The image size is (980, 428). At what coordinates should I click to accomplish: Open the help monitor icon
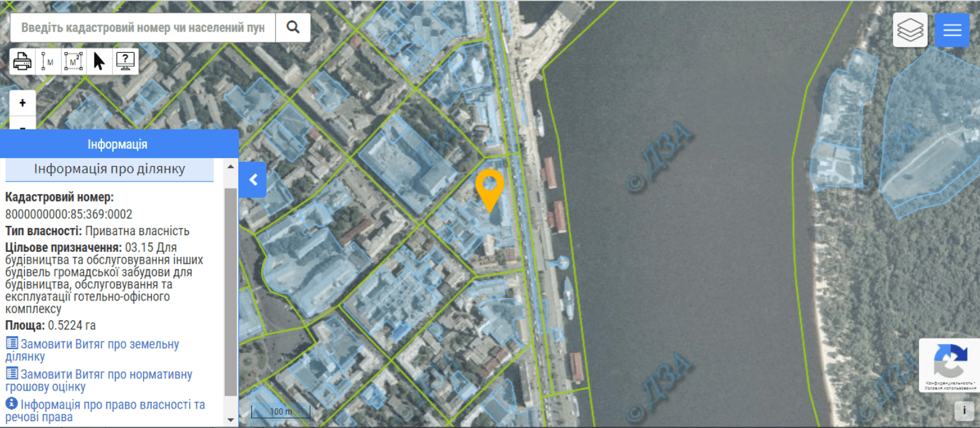click(x=125, y=62)
